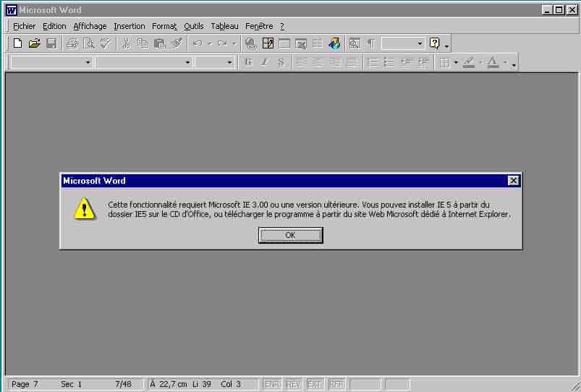Click the EXT indicator in status bar
The height and width of the screenshot is (392, 581).
point(315,385)
